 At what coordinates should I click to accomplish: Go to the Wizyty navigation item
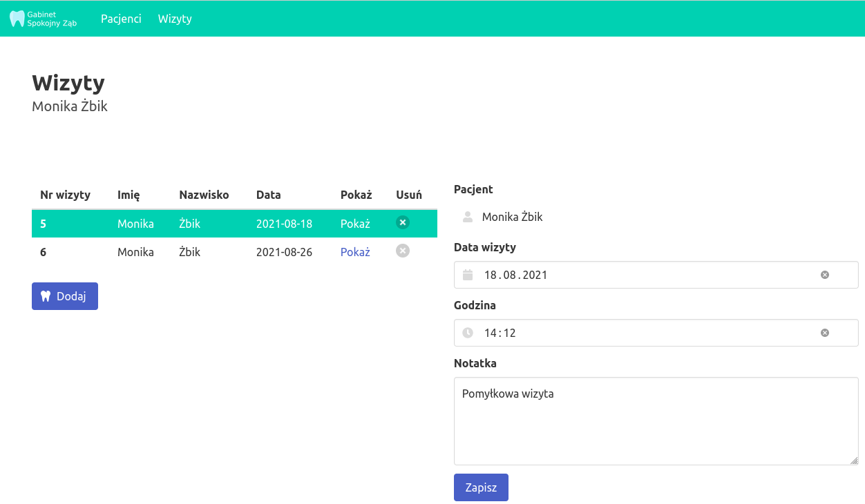pyautogui.click(x=175, y=19)
